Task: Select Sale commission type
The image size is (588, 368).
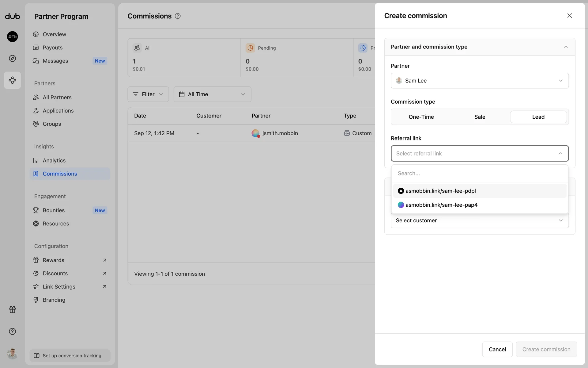Action: 480,117
